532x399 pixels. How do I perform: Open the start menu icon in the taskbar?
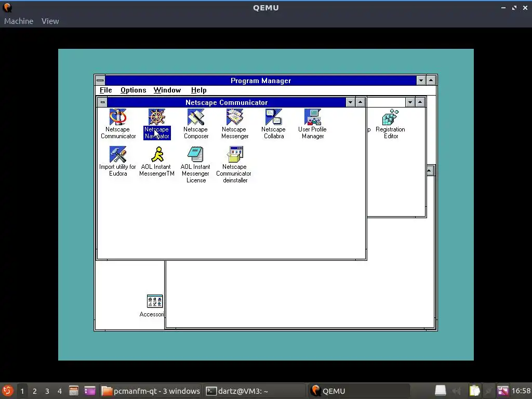7,391
